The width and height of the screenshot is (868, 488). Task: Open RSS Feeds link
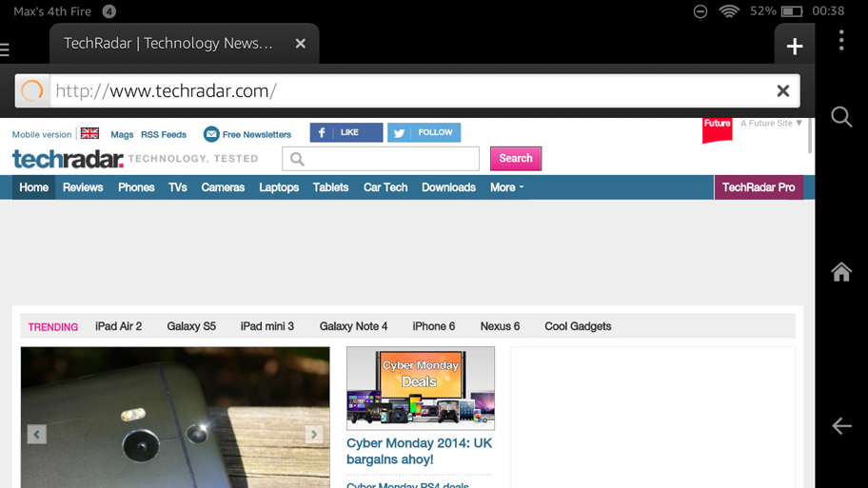164,134
